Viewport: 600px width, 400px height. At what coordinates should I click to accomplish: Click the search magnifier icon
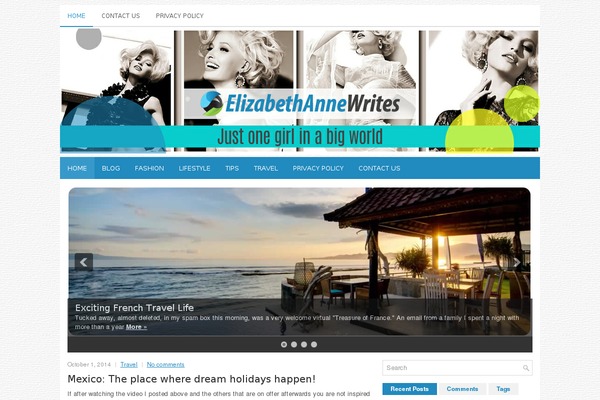pos(526,368)
